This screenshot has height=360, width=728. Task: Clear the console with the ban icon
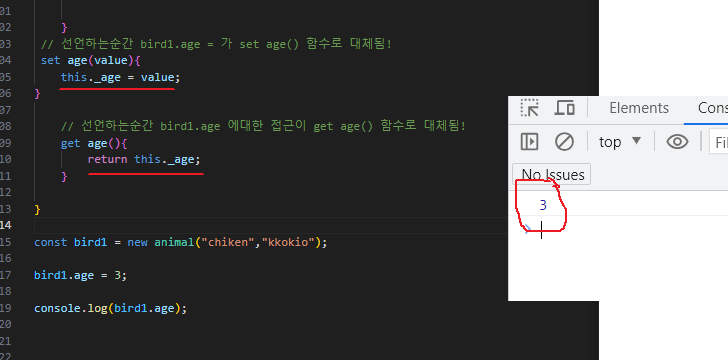[x=564, y=142]
